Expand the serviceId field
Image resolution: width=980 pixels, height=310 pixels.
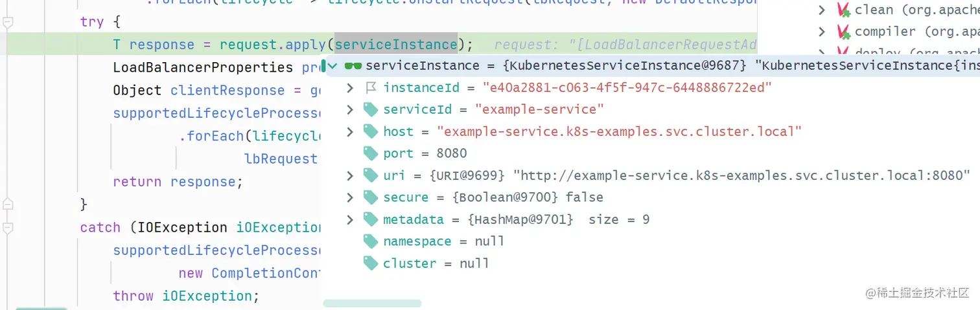pos(351,109)
